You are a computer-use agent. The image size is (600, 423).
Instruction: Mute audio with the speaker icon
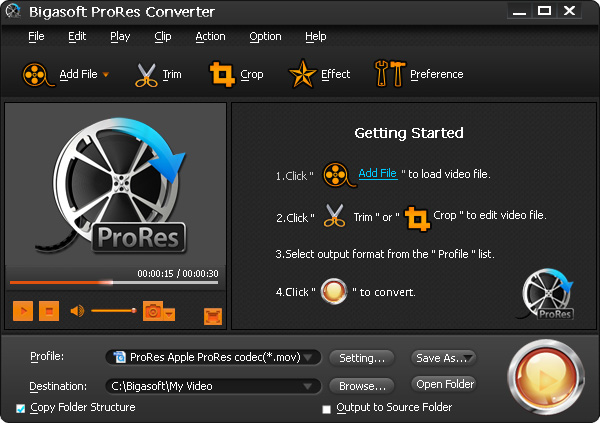pyautogui.click(x=77, y=312)
